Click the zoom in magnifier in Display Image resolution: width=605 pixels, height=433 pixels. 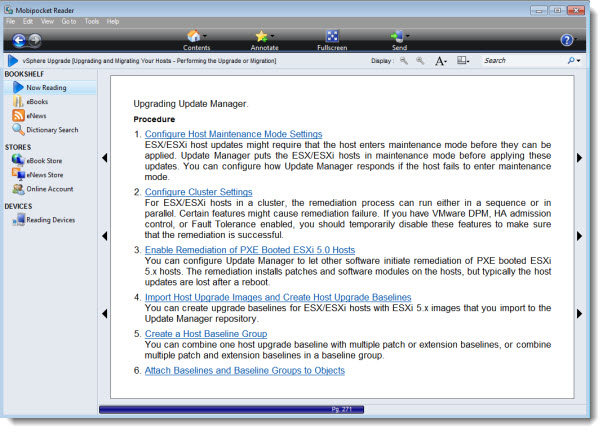420,61
